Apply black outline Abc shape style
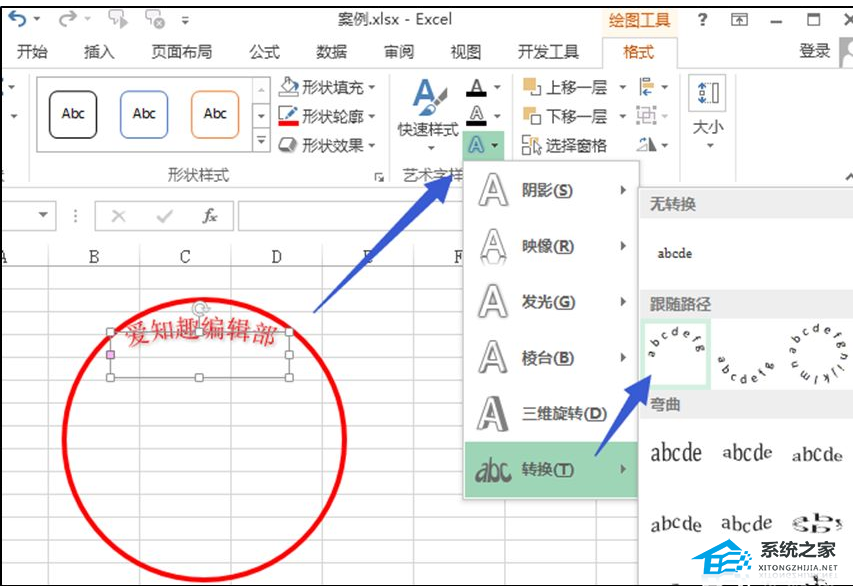The width and height of the screenshot is (853, 586). [73, 114]
